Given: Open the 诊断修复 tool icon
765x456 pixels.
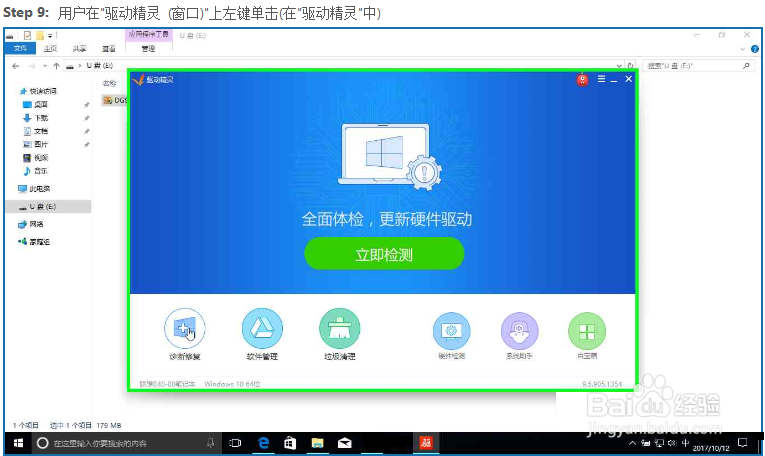Looking at the screenshot, I should 184,328.
